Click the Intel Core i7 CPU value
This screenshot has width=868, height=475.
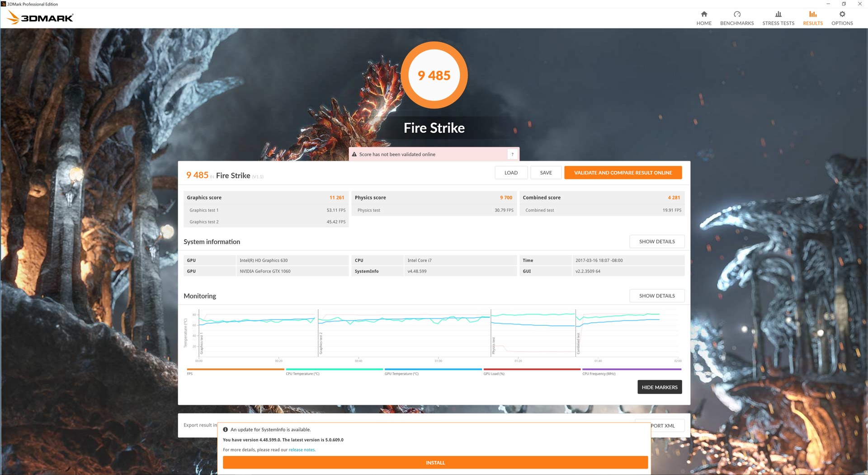420,261
